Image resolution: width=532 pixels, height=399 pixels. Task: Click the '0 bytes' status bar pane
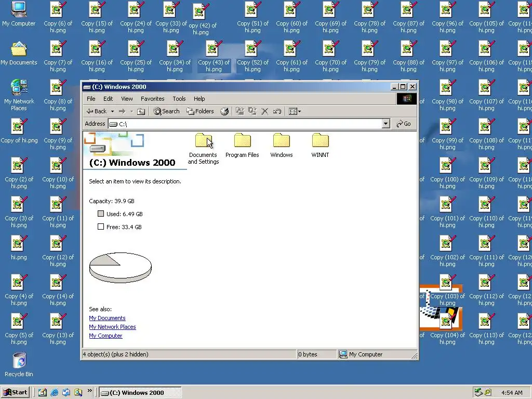coord(317,354)
